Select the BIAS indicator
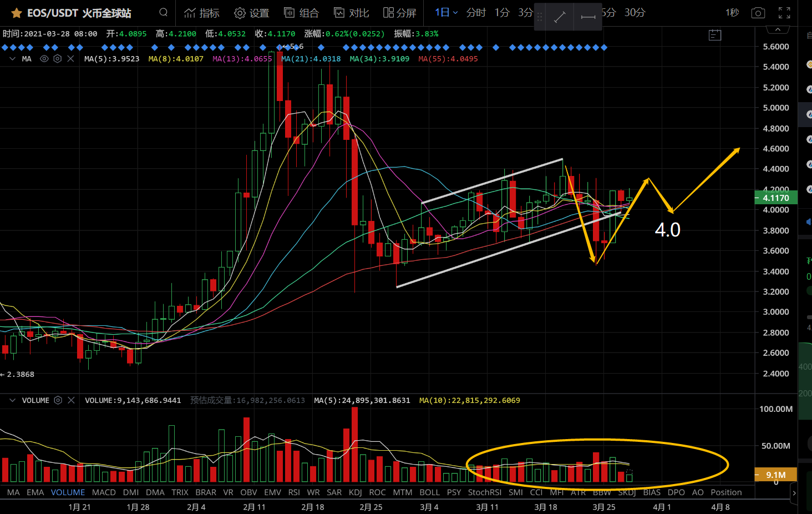Screen dimensions: 812x514 point(652,492)
